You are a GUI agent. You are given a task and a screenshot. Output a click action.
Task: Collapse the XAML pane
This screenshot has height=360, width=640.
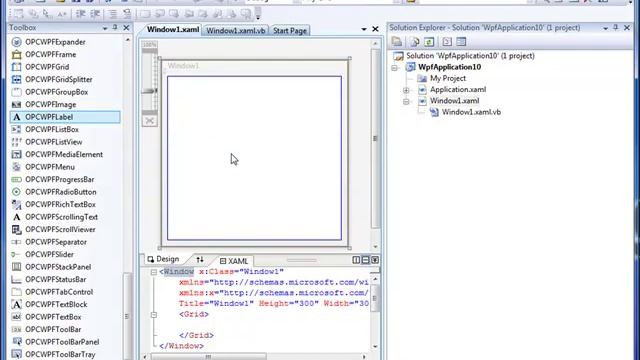[375, 260]
